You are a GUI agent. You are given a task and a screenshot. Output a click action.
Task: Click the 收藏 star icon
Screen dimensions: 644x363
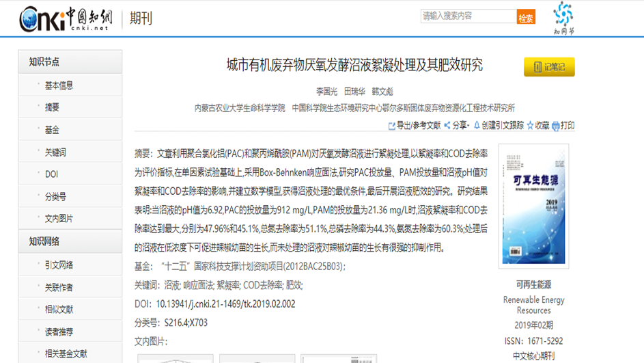click(x=530, y=125)
